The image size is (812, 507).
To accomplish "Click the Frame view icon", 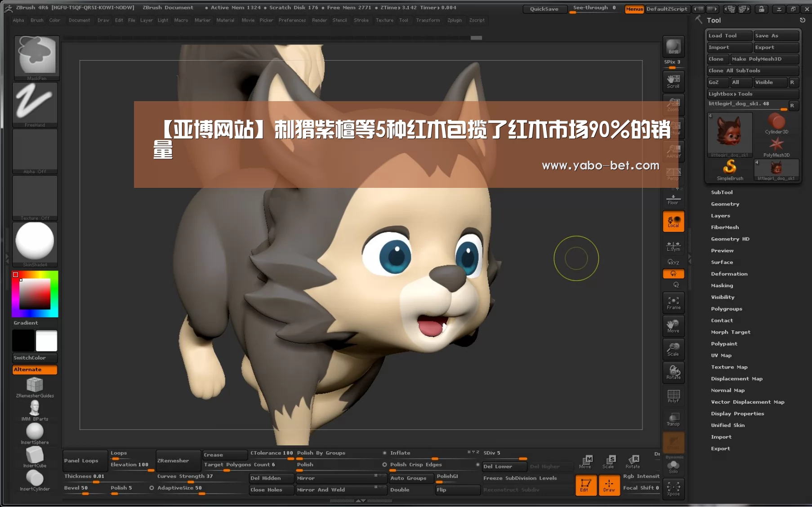I will tap(673, 303).
